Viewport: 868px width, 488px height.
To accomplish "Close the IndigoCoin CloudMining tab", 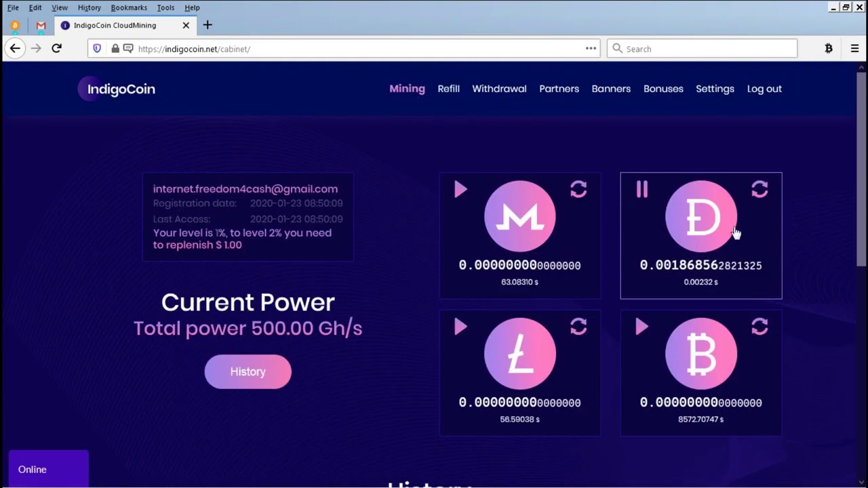I will pos(186,25).
